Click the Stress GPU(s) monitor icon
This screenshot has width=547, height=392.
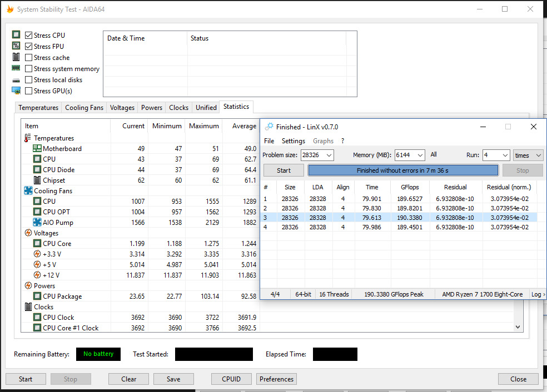point(16,91)
